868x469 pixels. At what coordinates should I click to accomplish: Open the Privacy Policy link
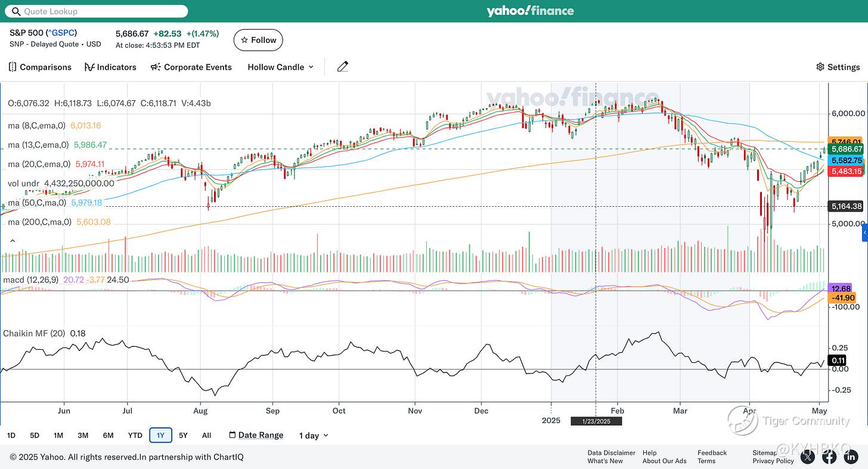click(773, 461)
